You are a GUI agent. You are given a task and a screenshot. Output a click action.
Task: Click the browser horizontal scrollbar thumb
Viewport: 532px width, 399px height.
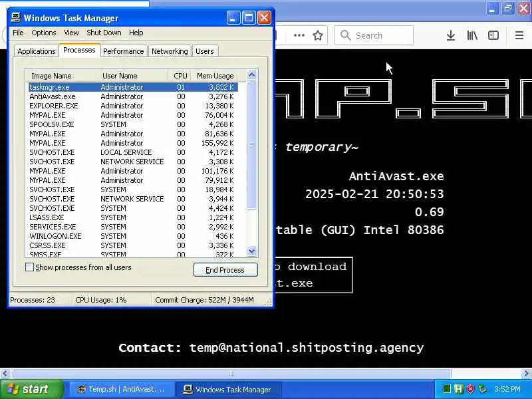pyautogui.click(x=231, y=374)
